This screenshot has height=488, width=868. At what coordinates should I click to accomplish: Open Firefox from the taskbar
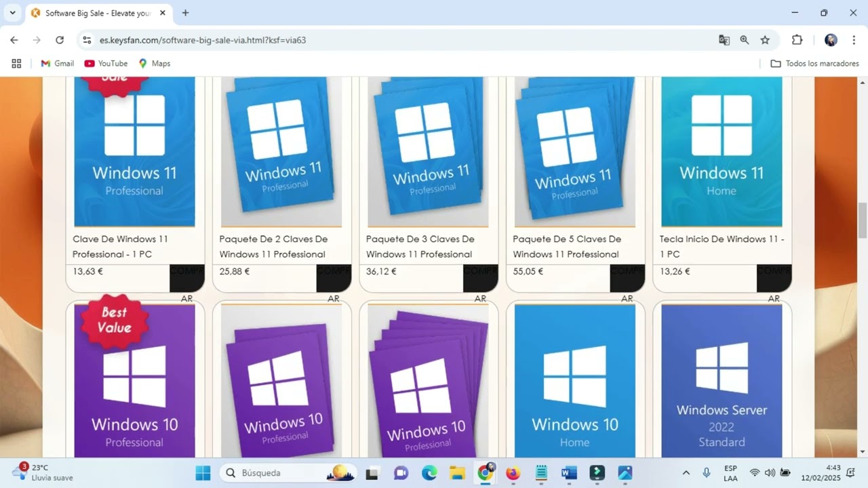[513, 472]
